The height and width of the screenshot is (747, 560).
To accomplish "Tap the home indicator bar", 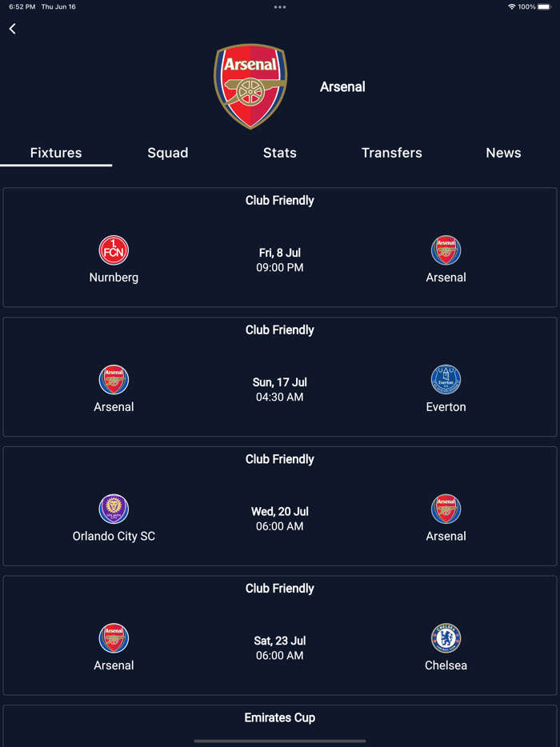I will [280, 741].
